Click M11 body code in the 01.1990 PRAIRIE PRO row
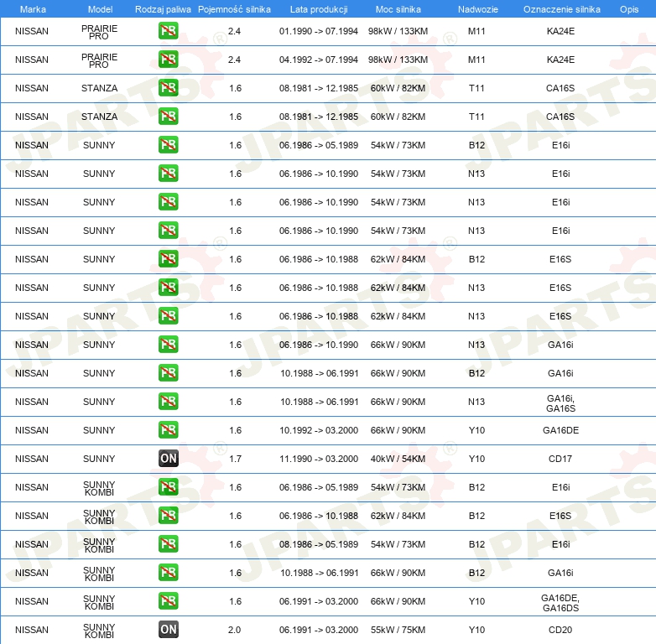Viewport: 656px width, 644px height. pos(476,31)
